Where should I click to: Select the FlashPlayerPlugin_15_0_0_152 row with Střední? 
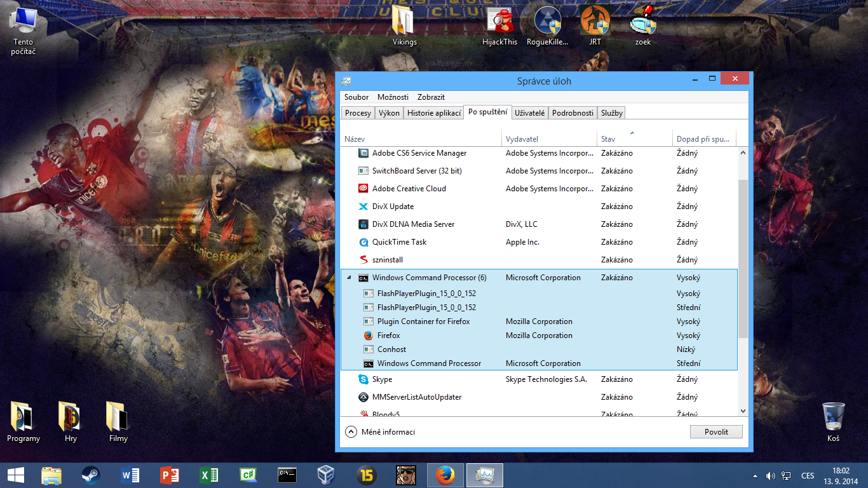(x=539, y=308)
